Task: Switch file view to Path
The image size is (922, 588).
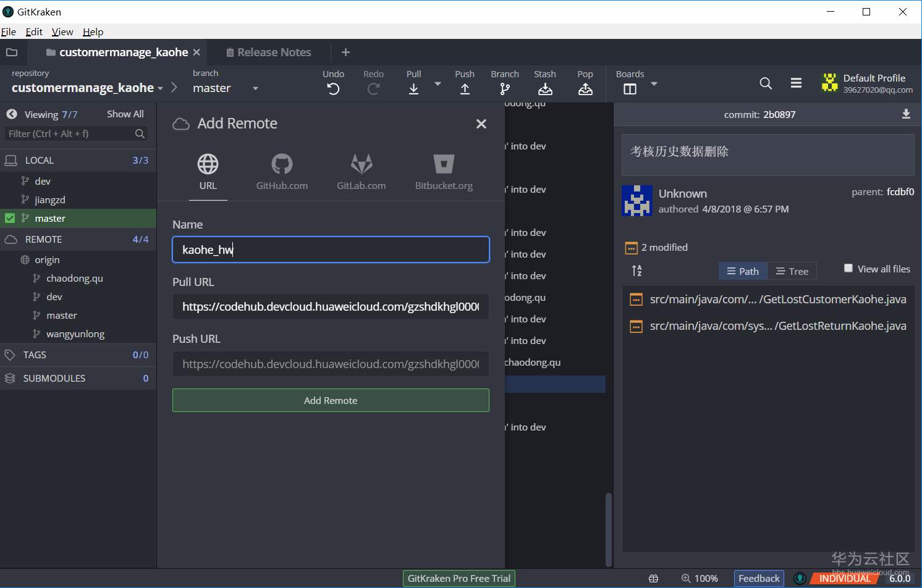Action: tap(743, 271)
